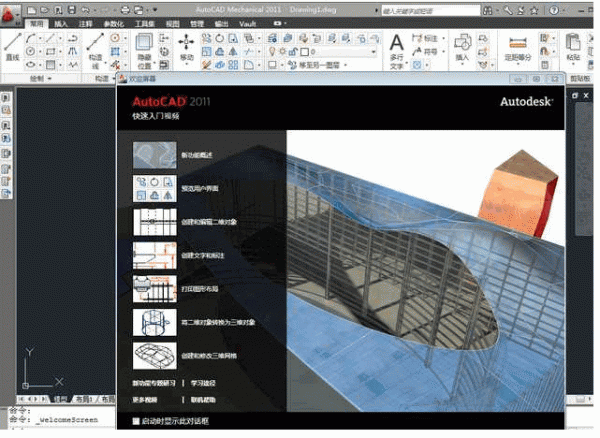
Task: Click the binoculars search icon
Action: point(487,11)
